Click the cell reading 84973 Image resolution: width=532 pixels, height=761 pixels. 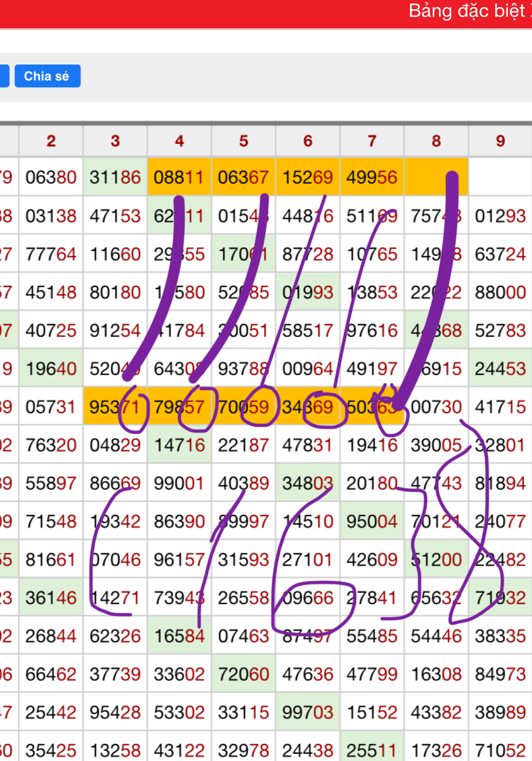500,675
